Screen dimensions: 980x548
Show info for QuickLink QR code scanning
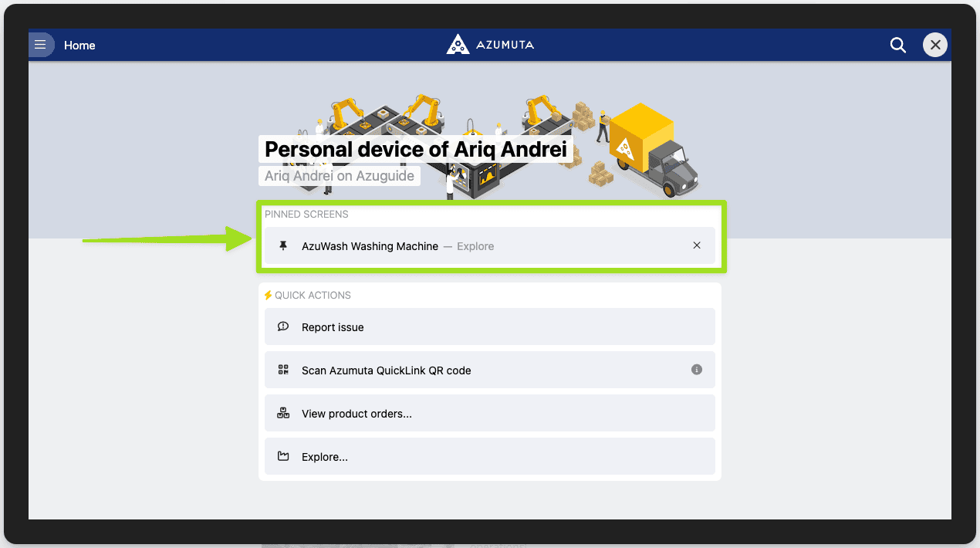[697, 370]
